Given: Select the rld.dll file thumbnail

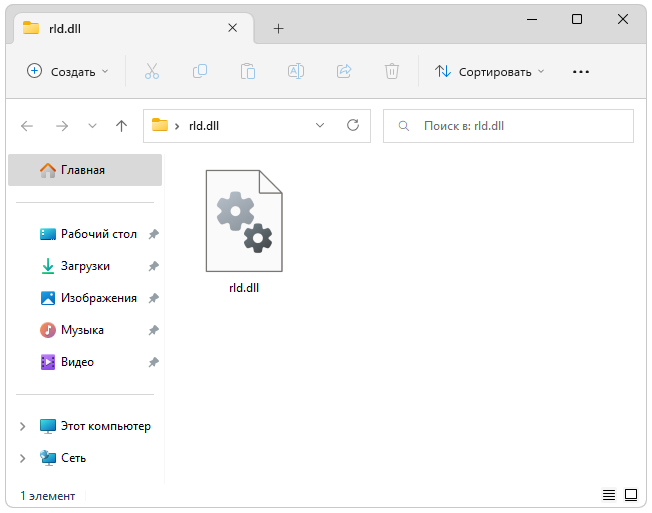Looking at the screenshot, I should tap(244, 222).
